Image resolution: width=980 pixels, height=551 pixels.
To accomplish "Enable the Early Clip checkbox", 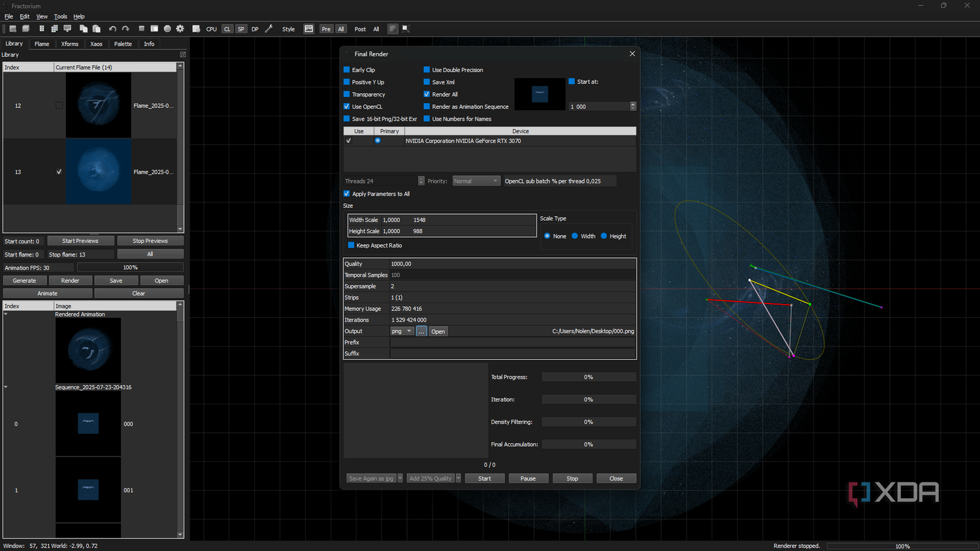I will click(x=347, y=69).
